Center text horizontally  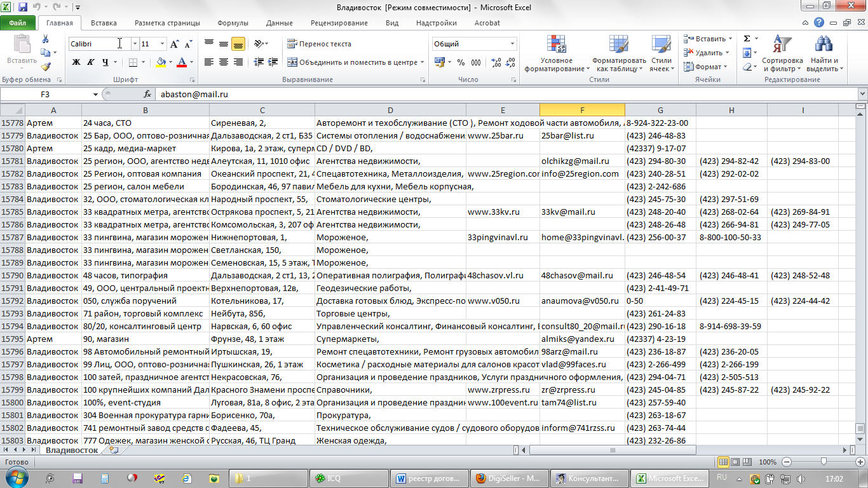pyautogui.click(x=224, y=62)
